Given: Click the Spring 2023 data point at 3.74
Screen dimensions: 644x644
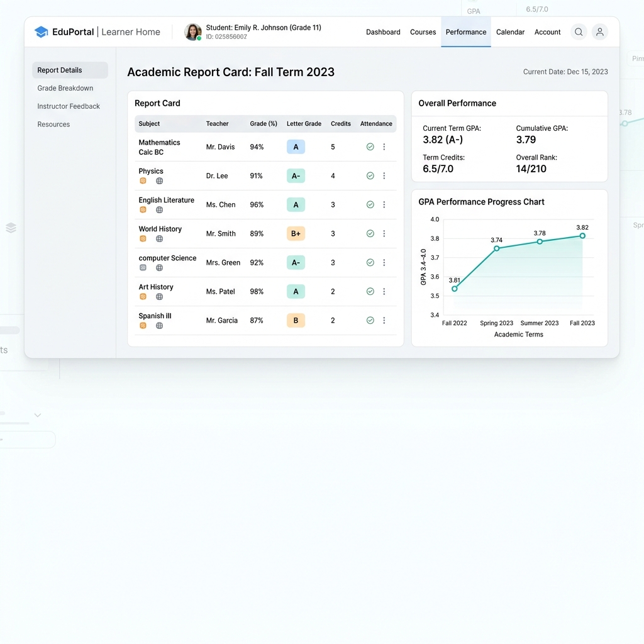Looking at the screenshot, I should 497,248.
